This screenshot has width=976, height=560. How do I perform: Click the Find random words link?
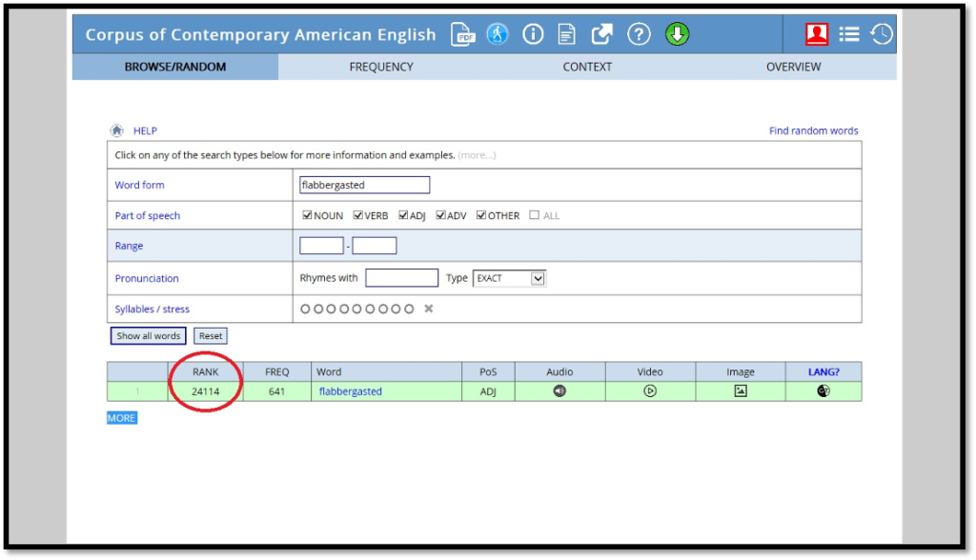click(813, 130)
